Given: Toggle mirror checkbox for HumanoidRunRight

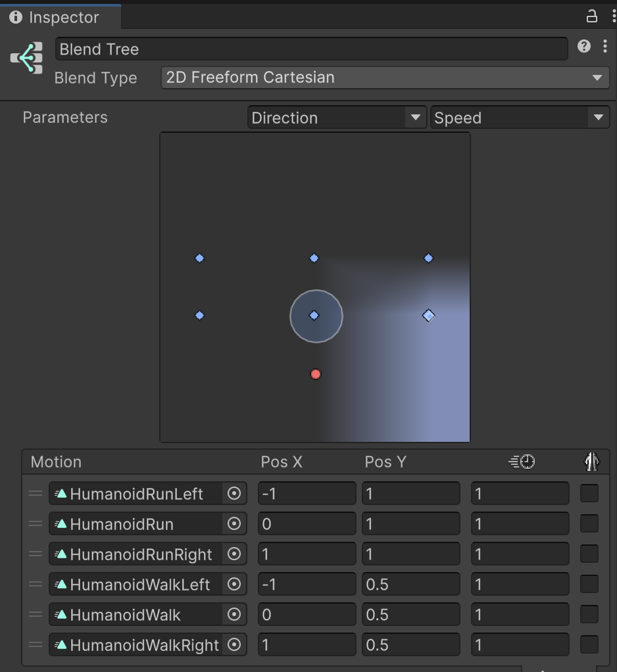Looking at the screenshot, I should 589,554.
